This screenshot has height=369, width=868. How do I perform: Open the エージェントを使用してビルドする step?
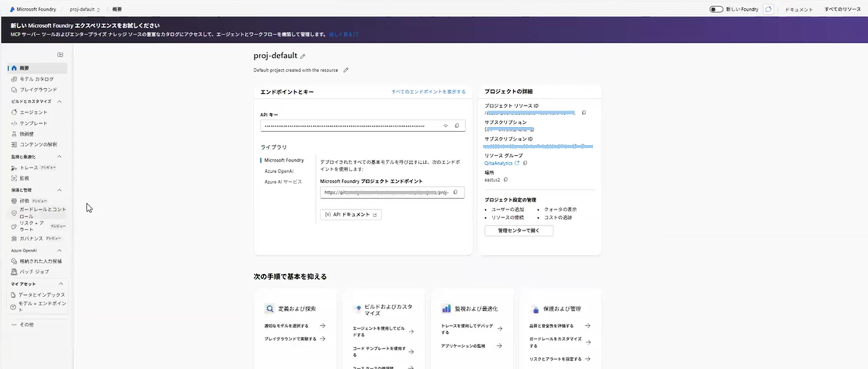click(x=383, y=331)
